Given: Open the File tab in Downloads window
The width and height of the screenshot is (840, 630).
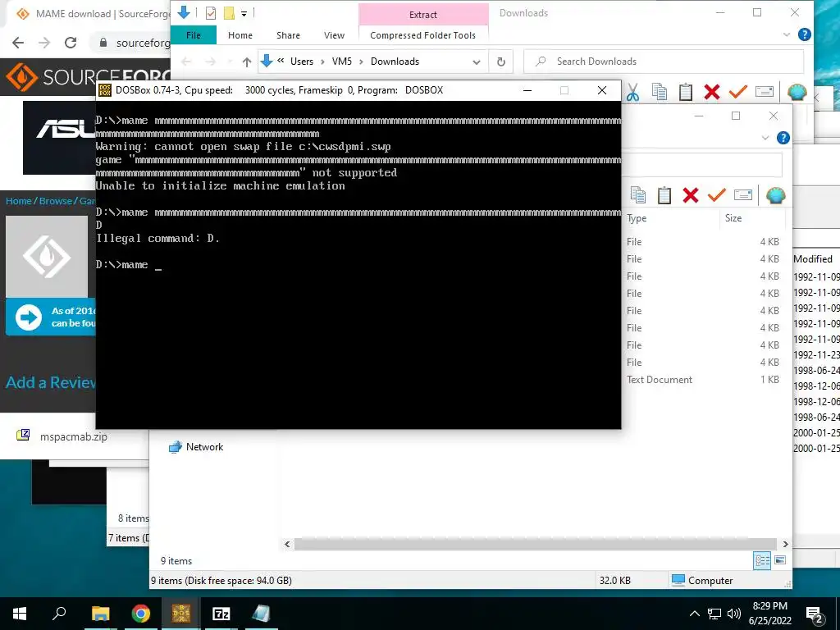Looking at the screenshot, I should [194, 35].
